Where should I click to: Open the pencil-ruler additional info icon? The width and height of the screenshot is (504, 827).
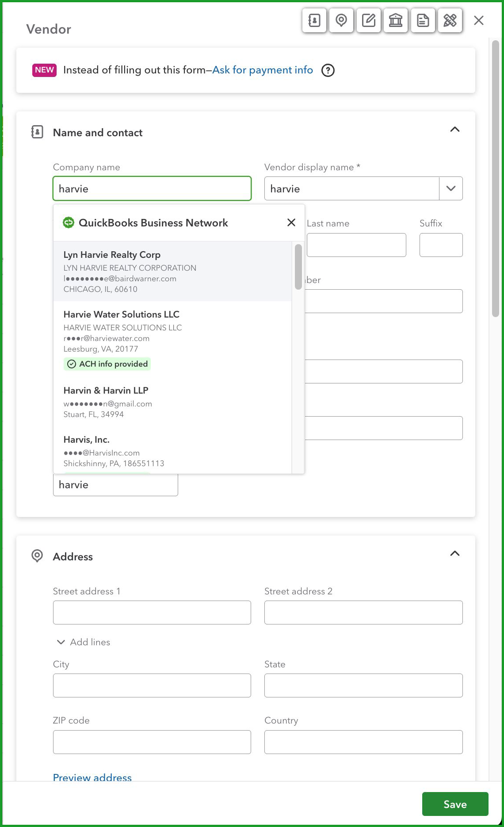click(x=450, y=20)
